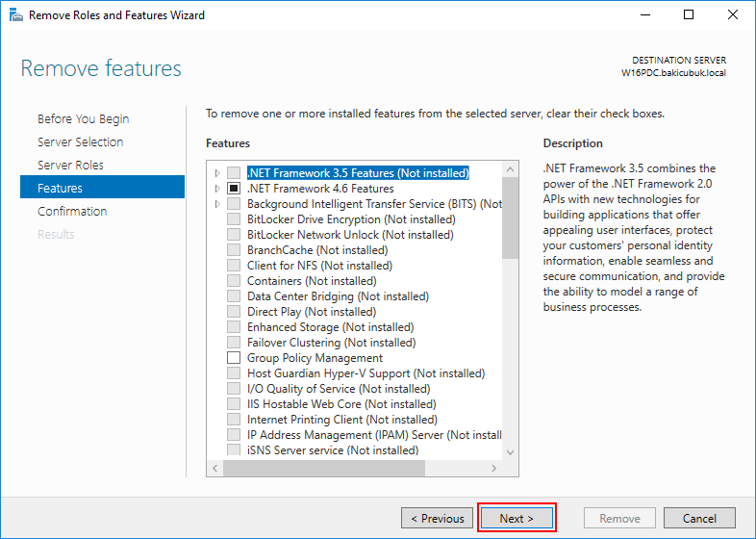Minimize the wizard window
Image resolution: width=756 pixels, height=539 pixels.
(645, 15)
